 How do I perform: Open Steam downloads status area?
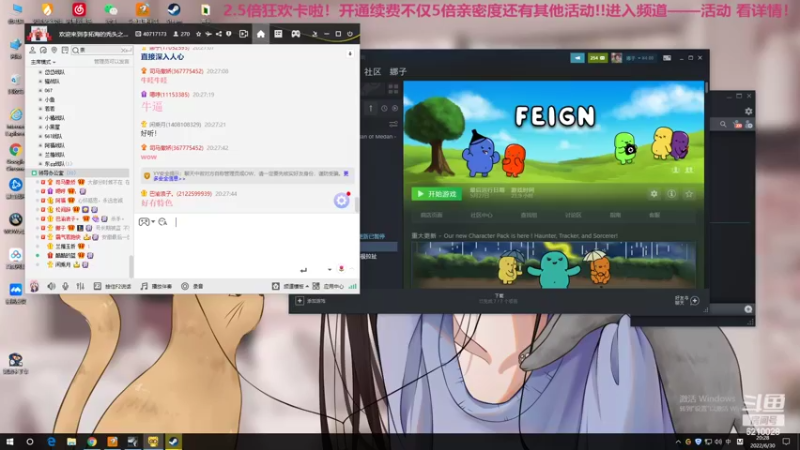click(x=498, y=299)
